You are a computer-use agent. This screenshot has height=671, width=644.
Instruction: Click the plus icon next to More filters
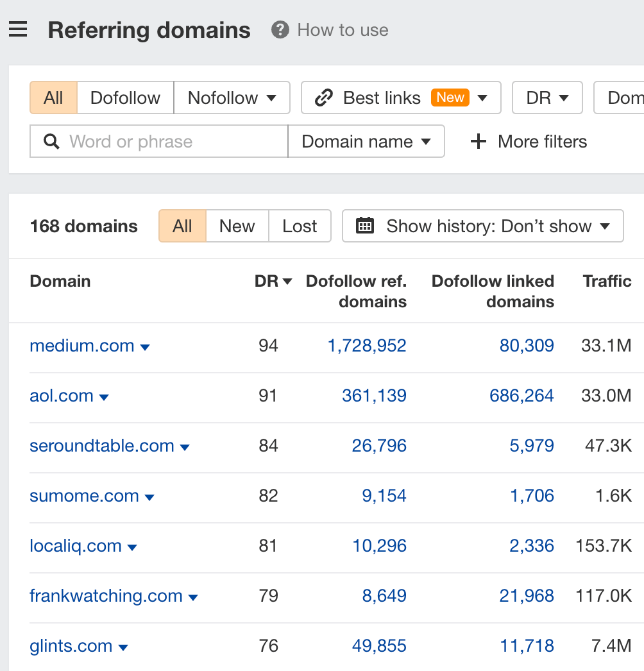pos(479,141)
